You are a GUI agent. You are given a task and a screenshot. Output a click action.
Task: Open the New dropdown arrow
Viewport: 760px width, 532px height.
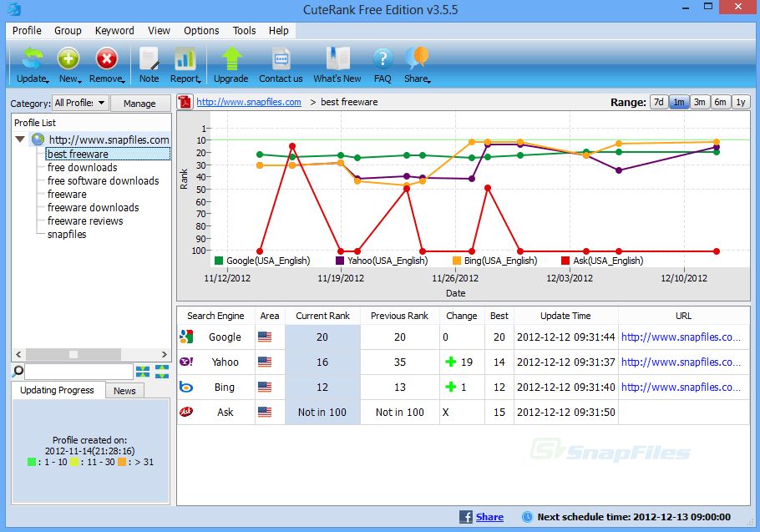[79, 81]
